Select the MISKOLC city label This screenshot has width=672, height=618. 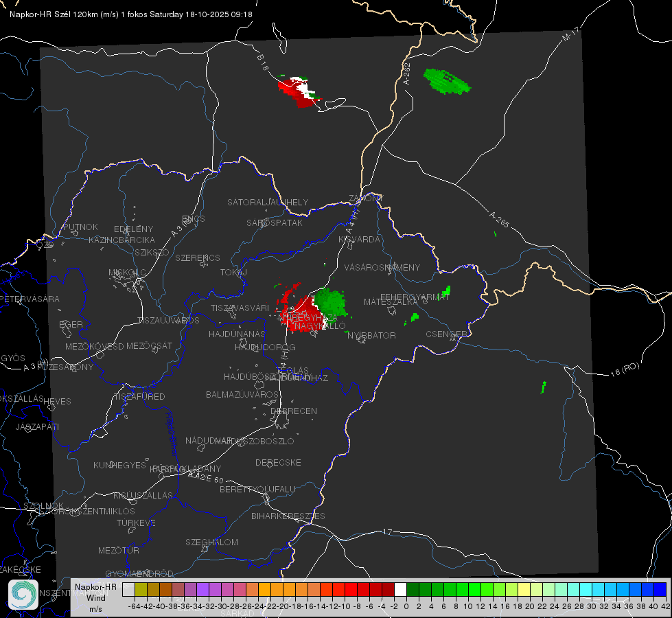[x=127, y=273]
